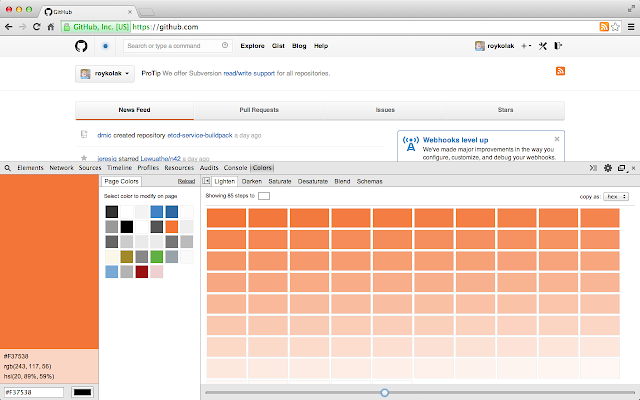
Task: Open the etcd-service-buildpack repository link
Action: tap(200, 135)
